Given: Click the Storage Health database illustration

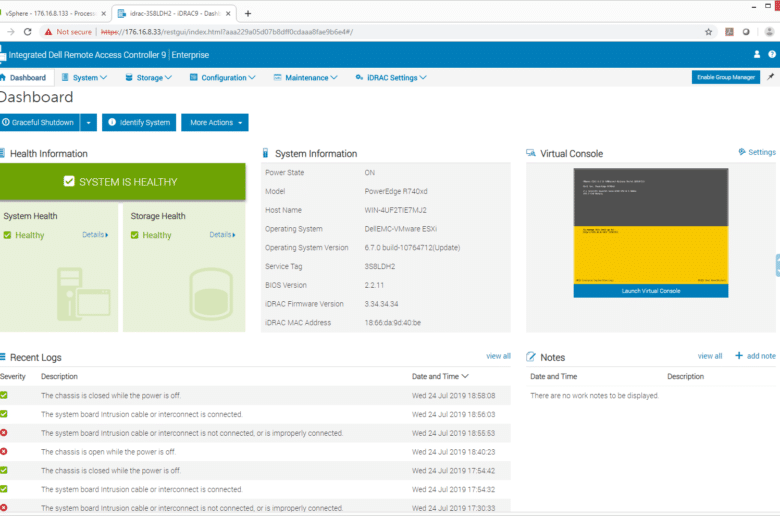Looking at the screenshot, I should pos(211,294).
